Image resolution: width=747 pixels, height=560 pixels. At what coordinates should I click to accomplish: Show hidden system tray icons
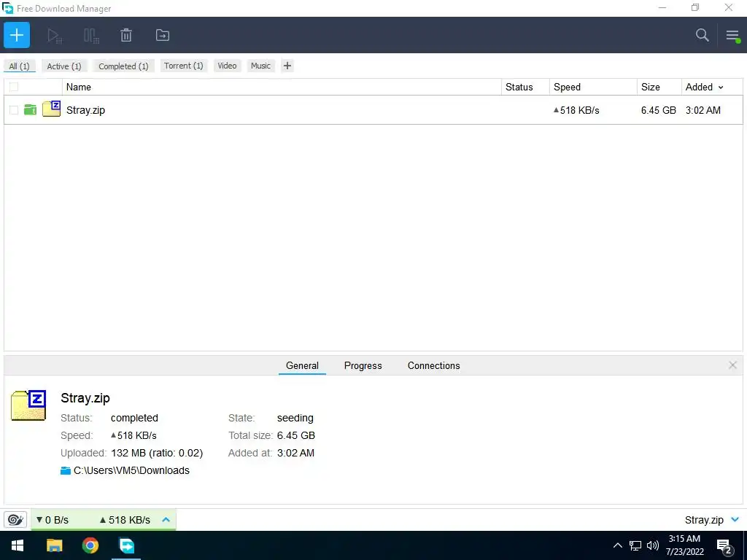tap(617, 545)
